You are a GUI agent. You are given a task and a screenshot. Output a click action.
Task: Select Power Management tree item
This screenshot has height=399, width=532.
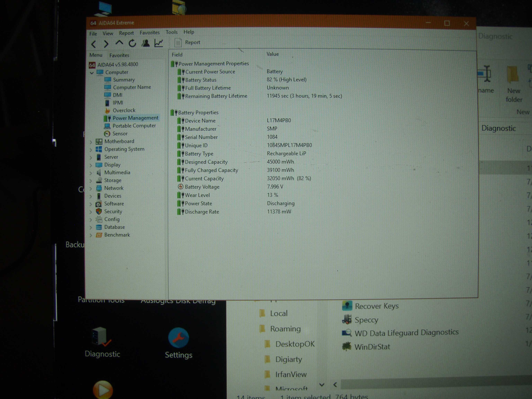click(x=131, y=118)
